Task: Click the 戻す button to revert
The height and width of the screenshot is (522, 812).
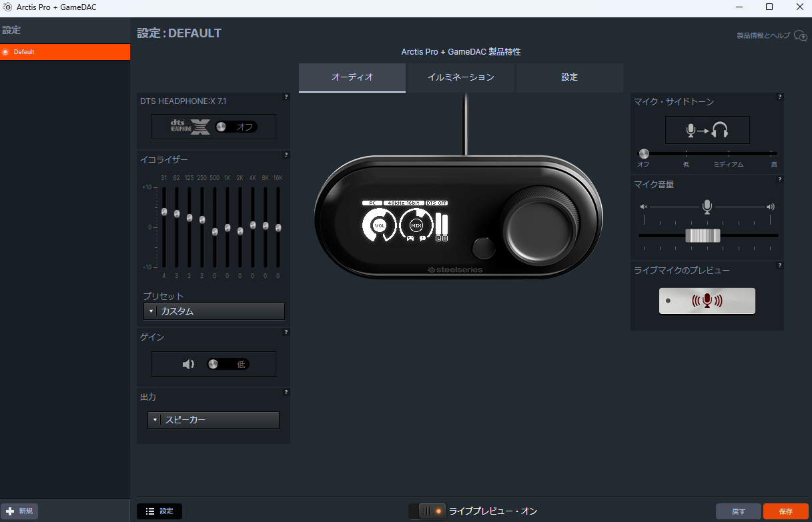Action: click(739, 511)
